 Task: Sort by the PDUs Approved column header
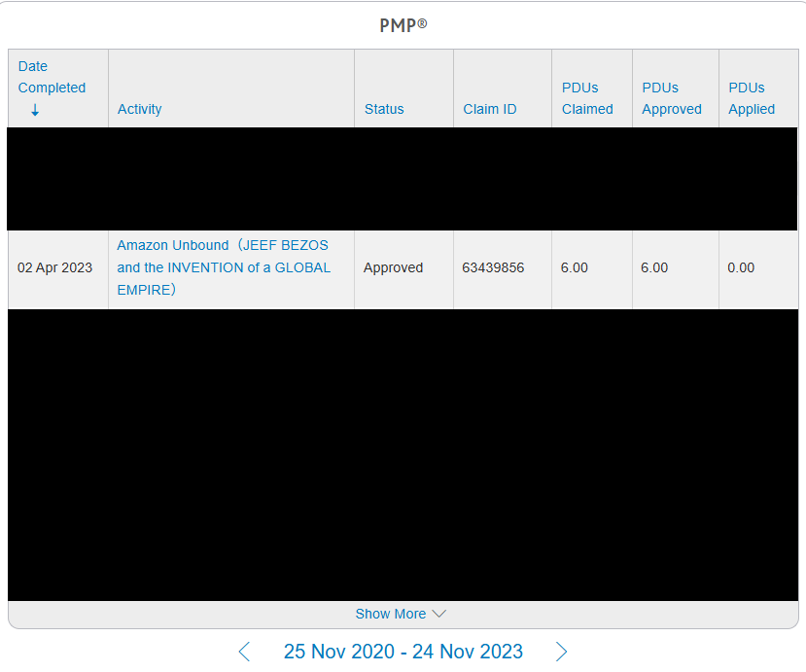pyautogui.click(x=671, y=98)
